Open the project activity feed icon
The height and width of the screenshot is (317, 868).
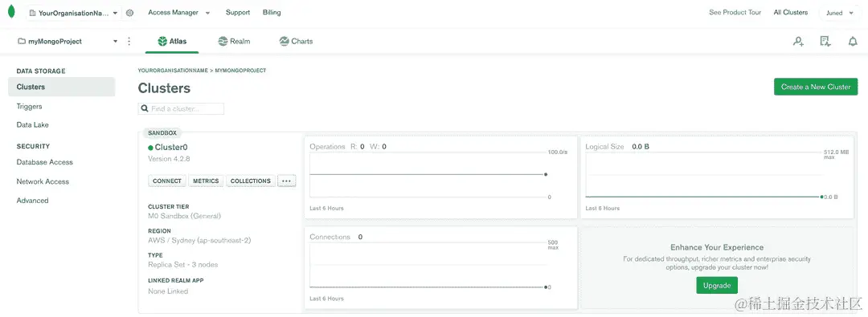(x=825, y=41)
